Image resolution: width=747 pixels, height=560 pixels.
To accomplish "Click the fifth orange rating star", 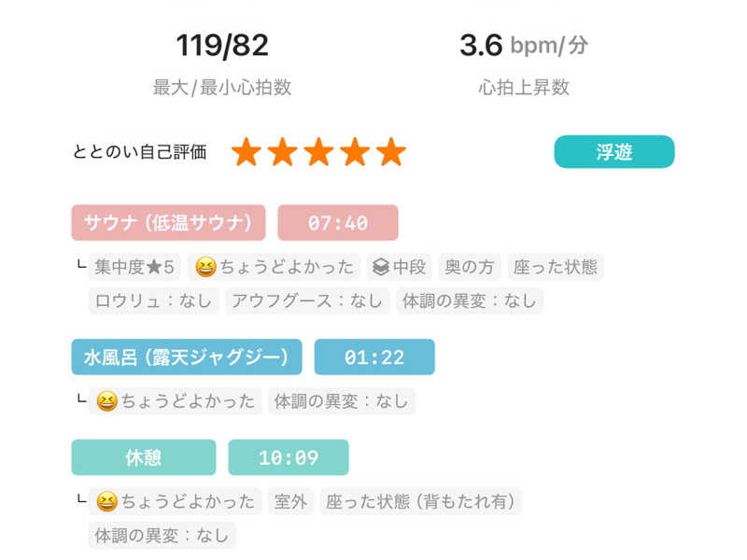I will 391,151.
